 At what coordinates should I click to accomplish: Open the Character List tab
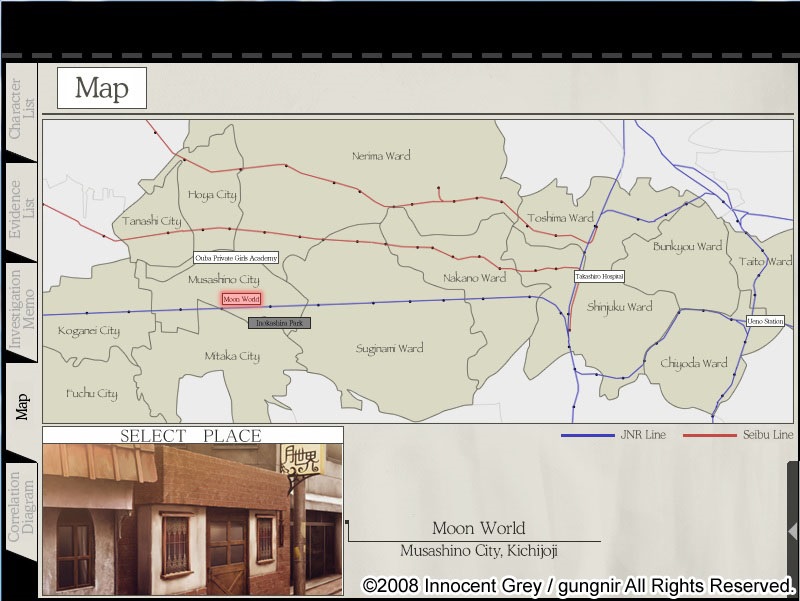pyautogui.click(x=20, y=108)
